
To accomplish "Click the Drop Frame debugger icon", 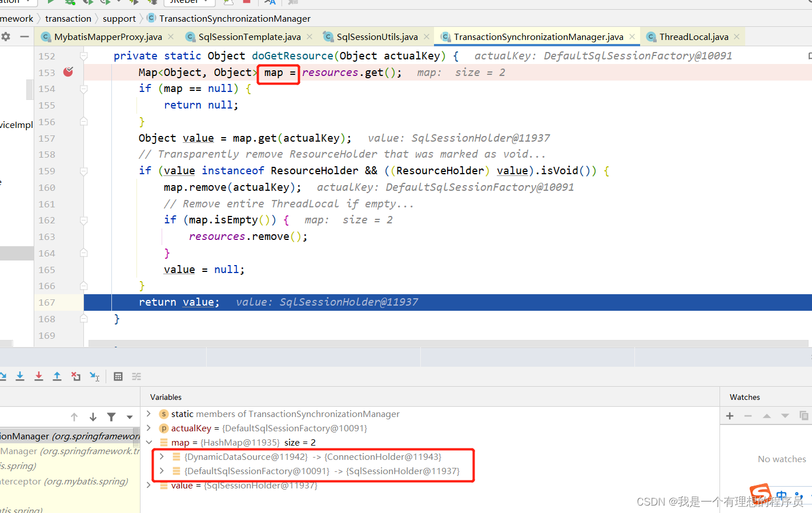I will pos(76,376).
